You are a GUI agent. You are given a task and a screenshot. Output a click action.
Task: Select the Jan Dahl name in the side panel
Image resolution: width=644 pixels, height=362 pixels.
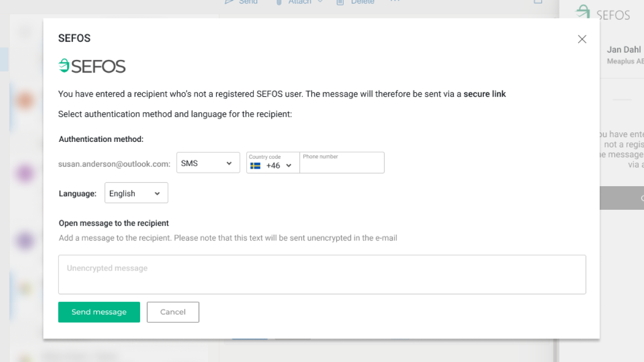pyautogui.click(x=623, y=49)
